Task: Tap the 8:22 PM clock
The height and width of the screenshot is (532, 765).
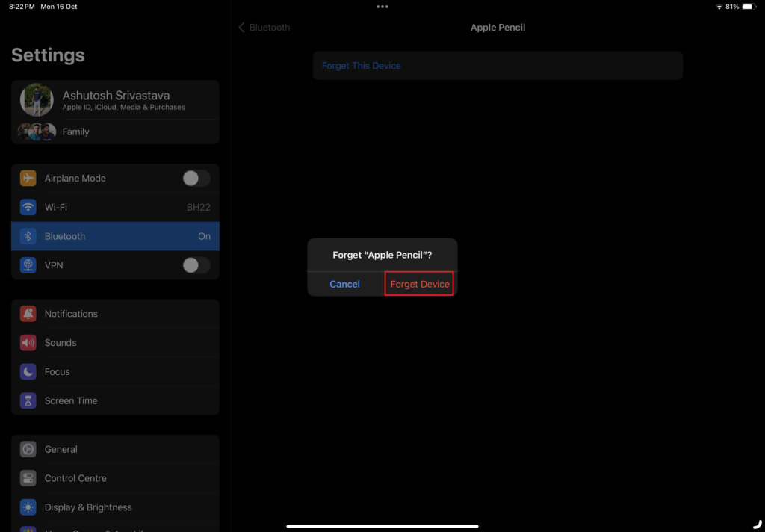Action: click(22, 7)
